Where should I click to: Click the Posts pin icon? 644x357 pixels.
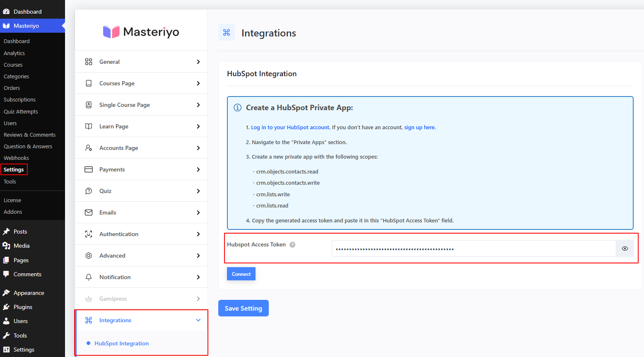pyautogui.click(x=6, y=232)
